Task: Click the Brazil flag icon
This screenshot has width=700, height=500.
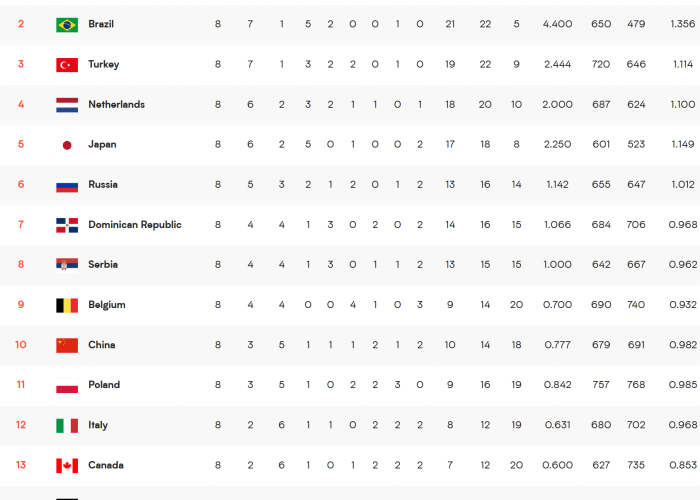Action: [67, 25]
